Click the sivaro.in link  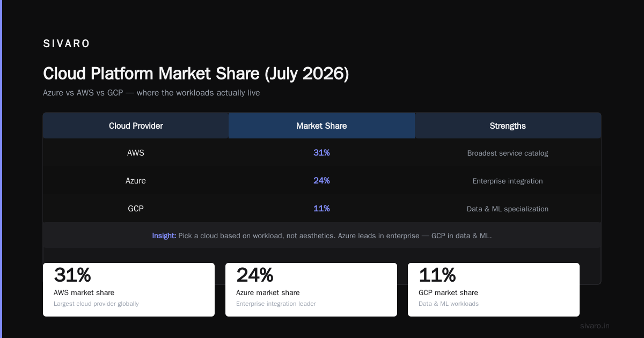point(595,326)
